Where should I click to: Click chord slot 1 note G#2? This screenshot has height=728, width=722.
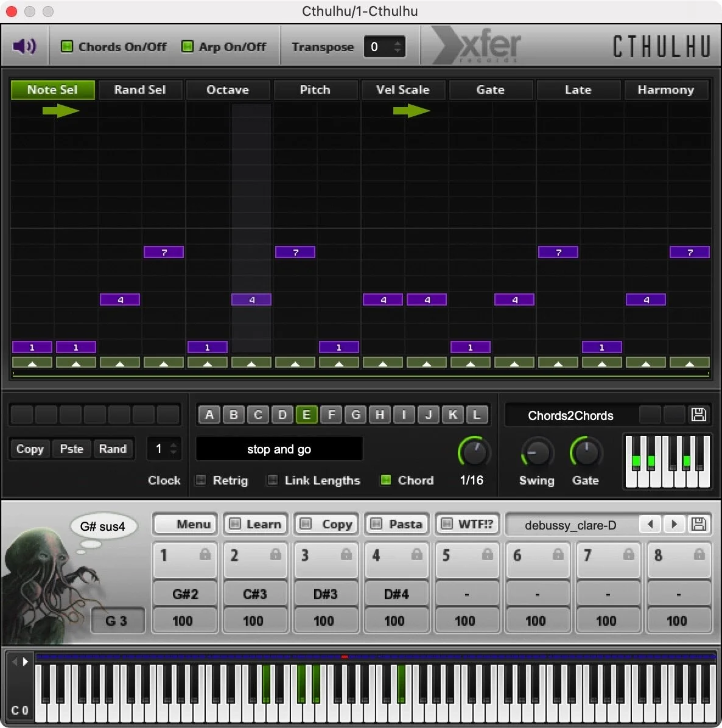(185, 594)
